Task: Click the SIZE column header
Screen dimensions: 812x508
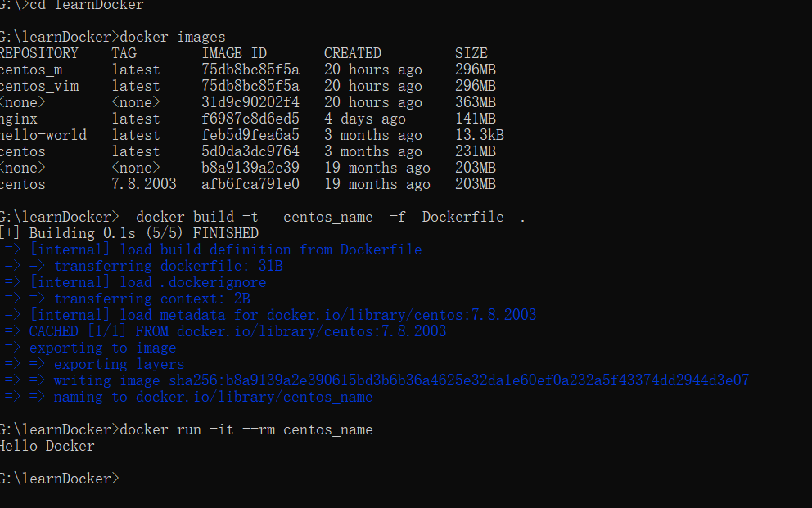Action: coord(471,53)
